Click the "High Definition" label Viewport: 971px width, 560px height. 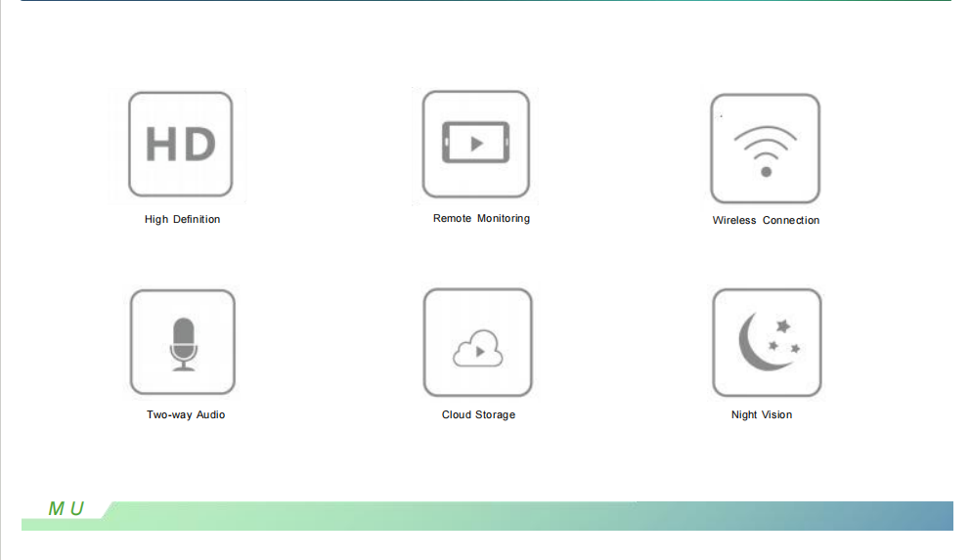[182, 219]
